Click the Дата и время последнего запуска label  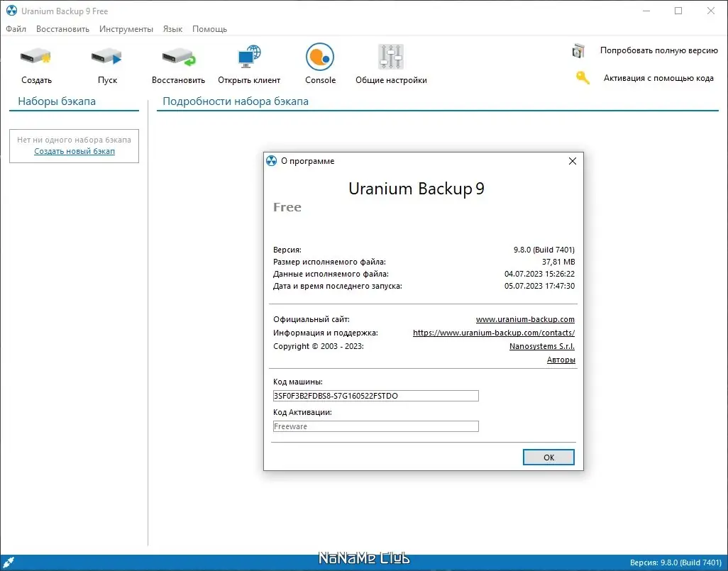(338, 286)
